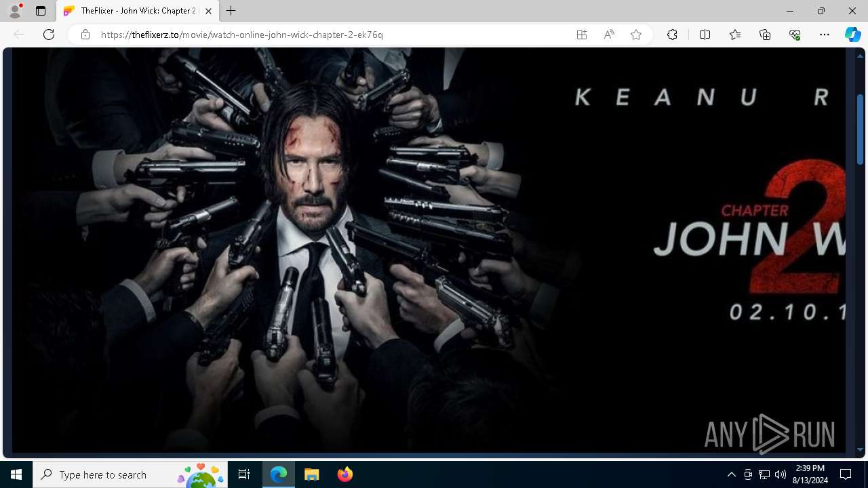The image size is (868, 488).
Task: Open Task View on the taskbar
Action: click(244, 474)
